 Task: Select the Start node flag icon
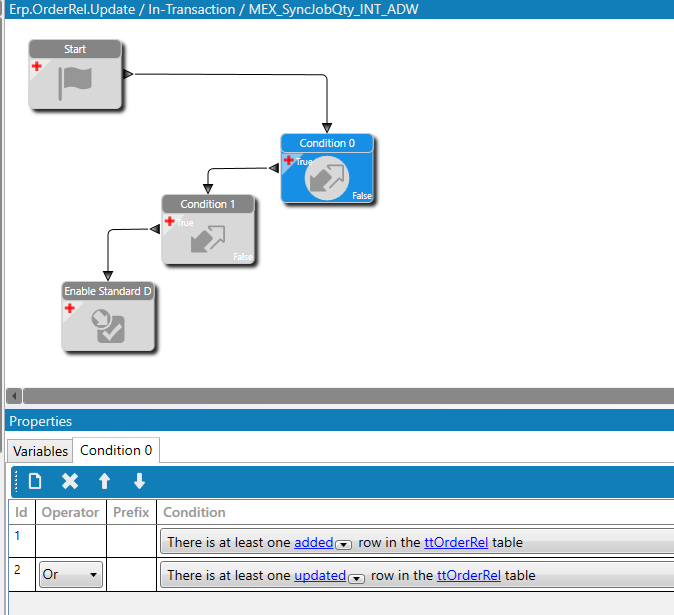[75, 83]
